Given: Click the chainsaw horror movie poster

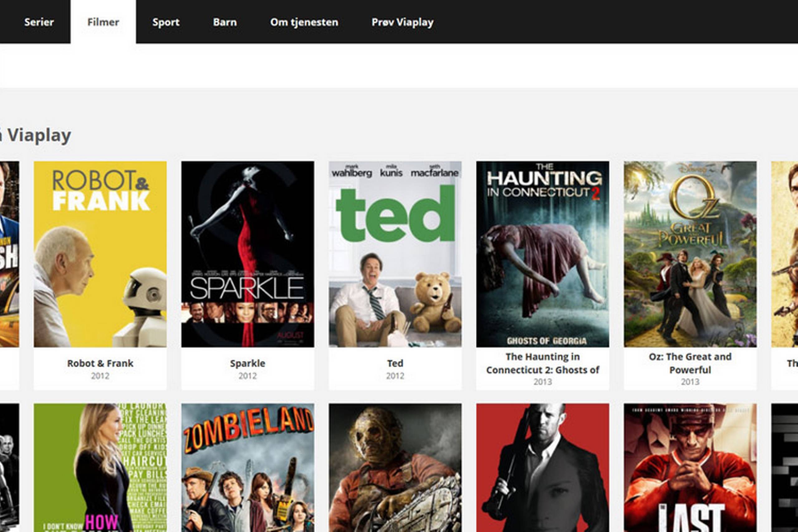Looking at the screenshot, I should click(395, 468).
